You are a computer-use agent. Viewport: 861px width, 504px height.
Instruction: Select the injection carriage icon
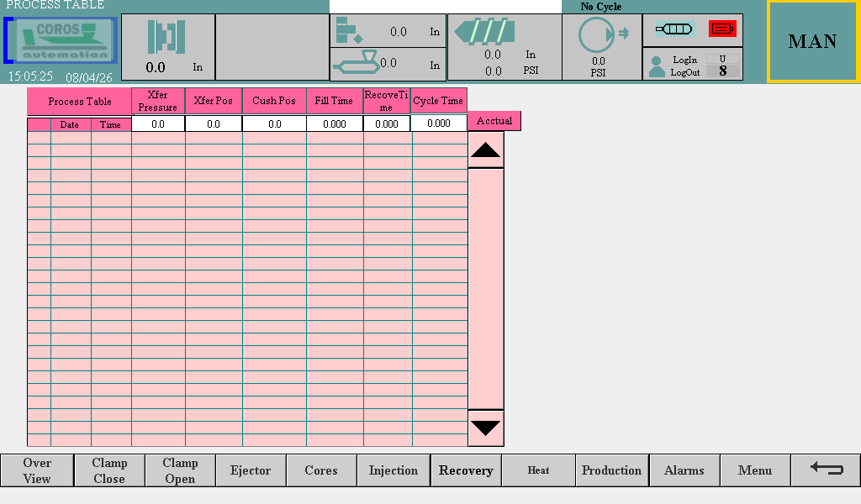click(357, 63)
